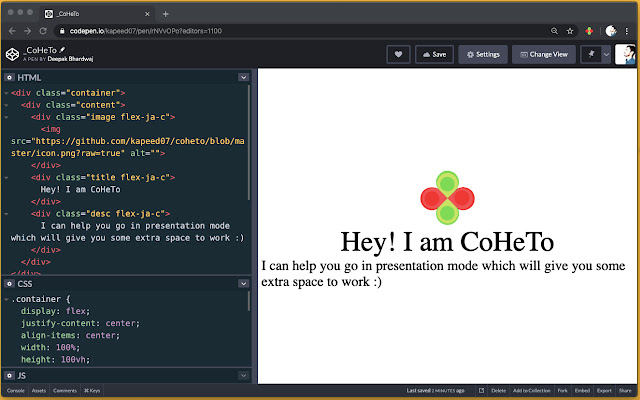Collapse the div container fold arrow
This screenshot has height=400, width=640.
pos(6,93)
